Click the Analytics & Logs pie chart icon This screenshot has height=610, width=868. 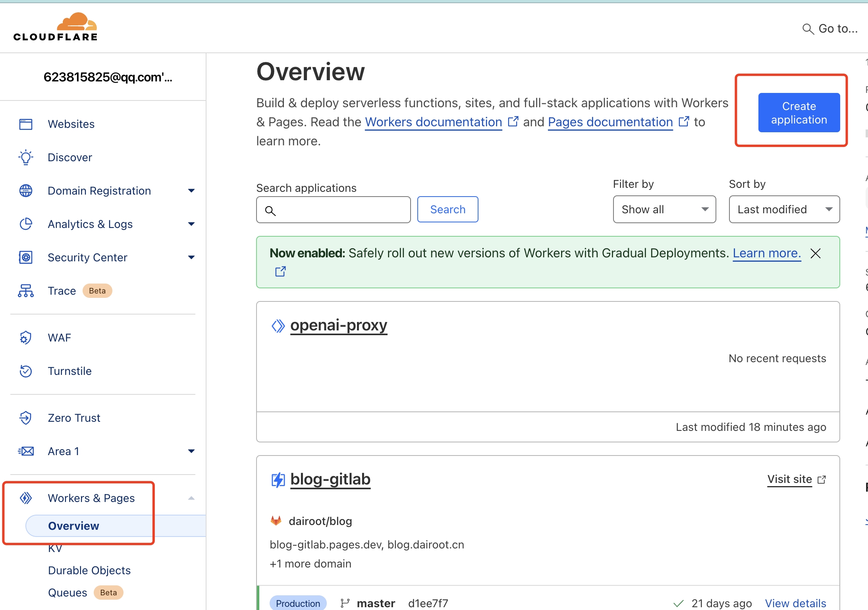tap(26, 224)
